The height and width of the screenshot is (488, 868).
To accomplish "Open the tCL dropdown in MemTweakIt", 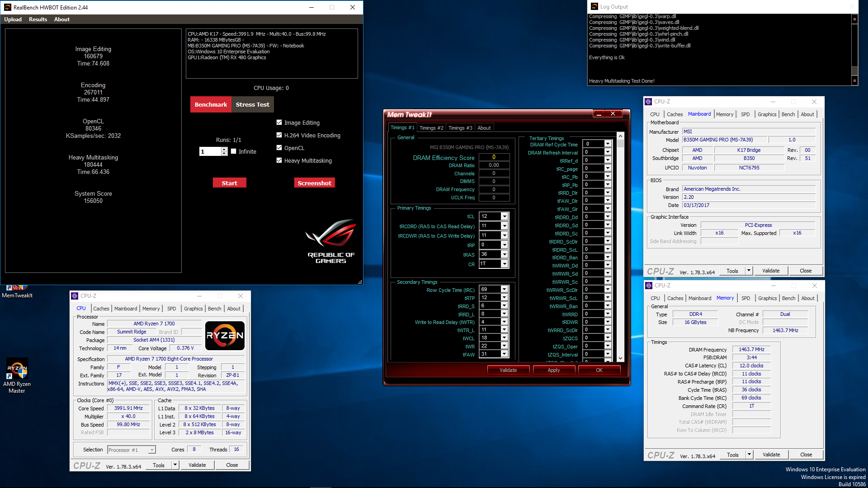I will tap(505, 216).
